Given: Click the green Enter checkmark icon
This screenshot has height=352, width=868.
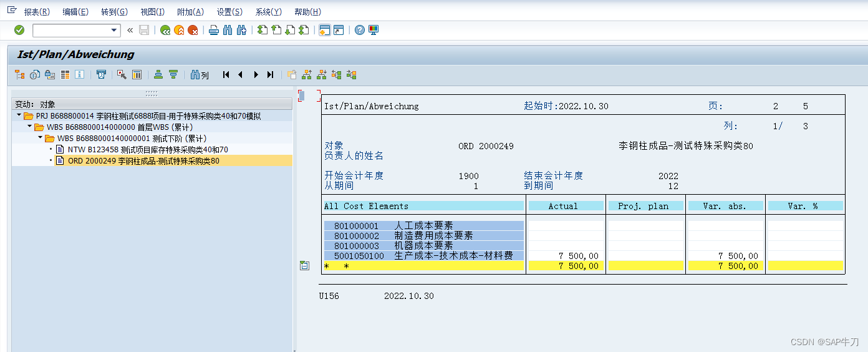Looking at the screenshot, I should [19, 30].
